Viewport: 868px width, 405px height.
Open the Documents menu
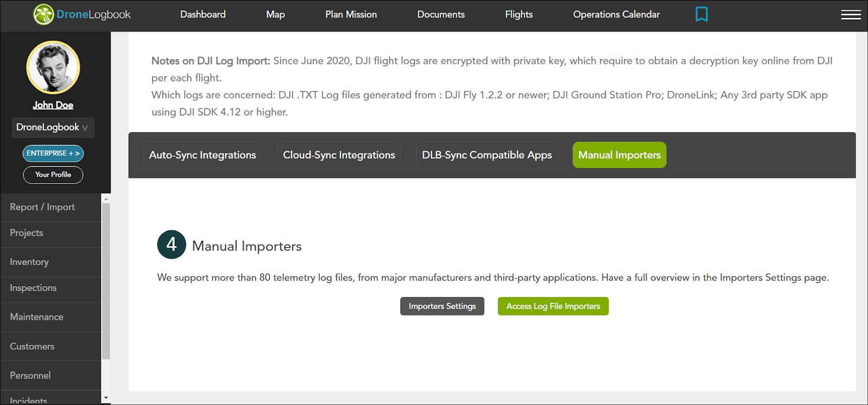(441, 15)
